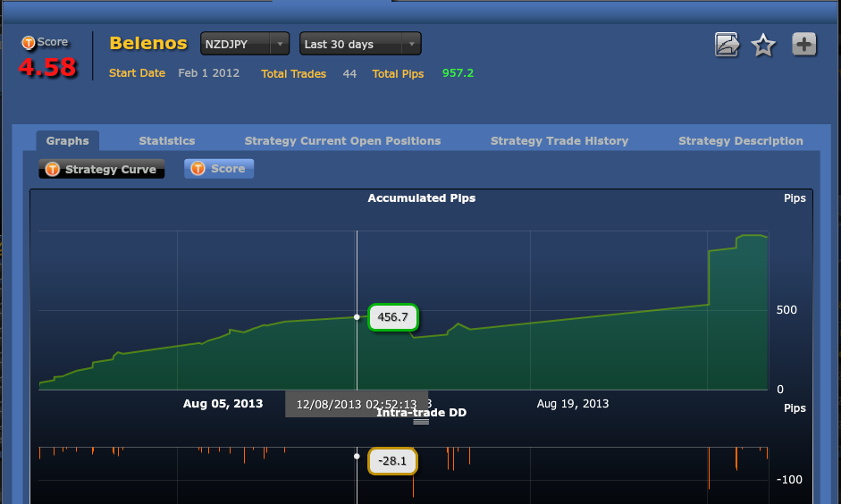This screenshot has width=841, height=504.
Task: Click the -28.1 drawdown tooltip
Action: (392, 461)
